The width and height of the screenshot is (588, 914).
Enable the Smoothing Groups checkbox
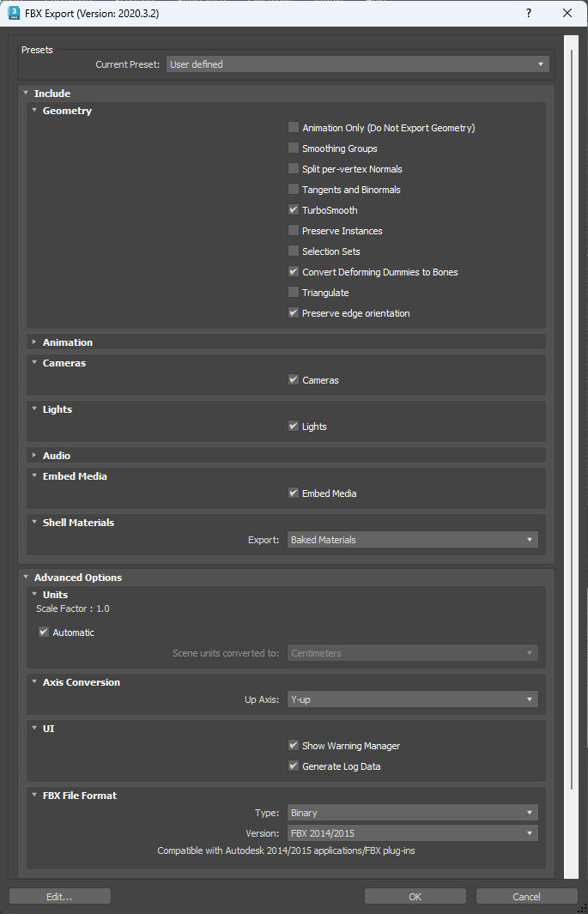click(x=294, y=148)
